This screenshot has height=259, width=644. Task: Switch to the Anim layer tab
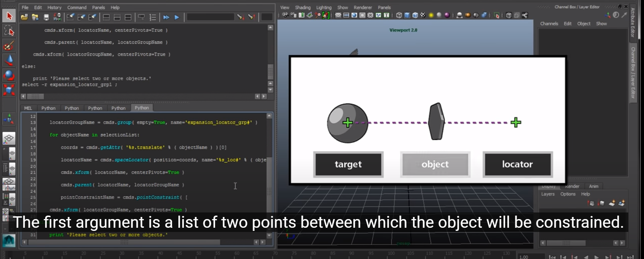[x=594, y=186]
